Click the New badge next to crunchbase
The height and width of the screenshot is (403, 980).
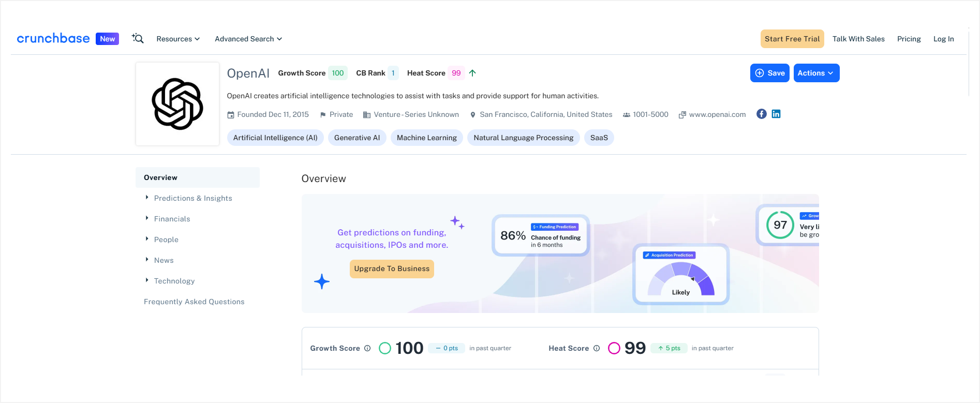click(107, 39)
